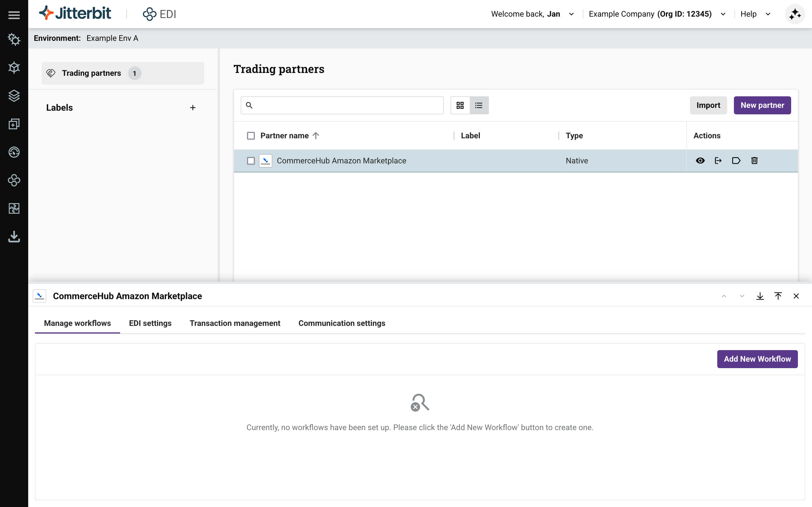This screenshot has height=507, width=812.
Task: Select the gears management icon in sidebar
Action: pyautogui.click(x=14, y=39)
